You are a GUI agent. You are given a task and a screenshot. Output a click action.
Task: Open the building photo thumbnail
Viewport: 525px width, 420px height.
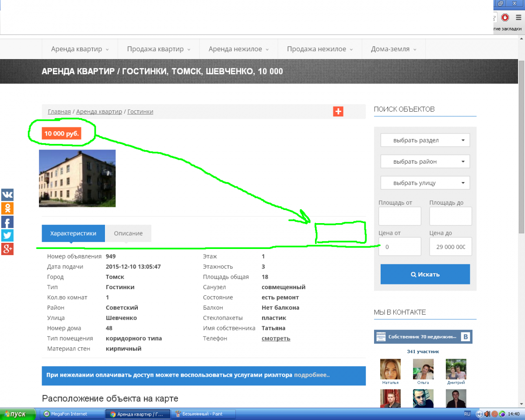point(77,178)
